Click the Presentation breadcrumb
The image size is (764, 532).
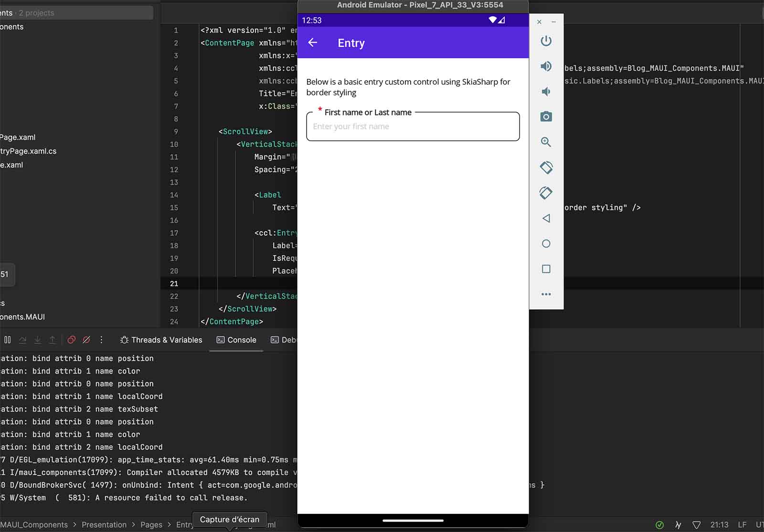[104, 525]
